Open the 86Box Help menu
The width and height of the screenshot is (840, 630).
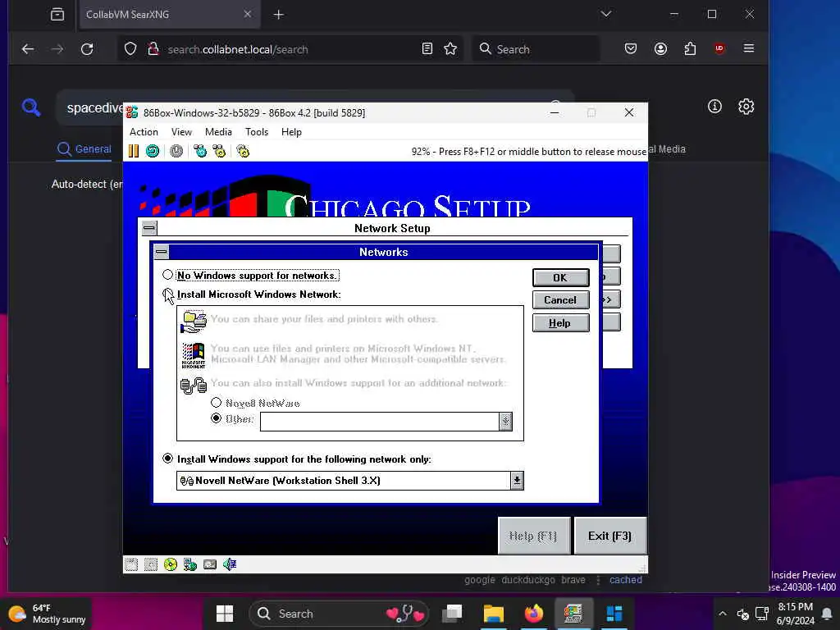[x=291, y=132]
